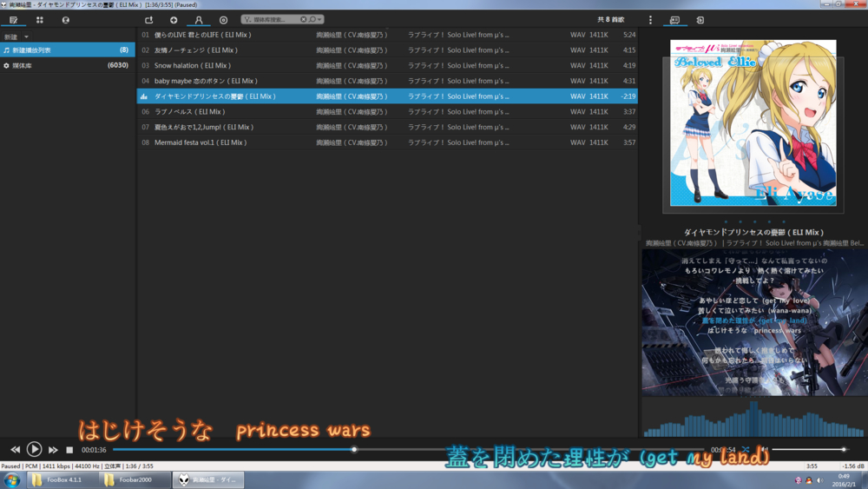Image resolution: width=868 pixels, height=489 pixels.
Task: Select the artist person icon tab
Action: pyautogui.click(x=199, y=20)
